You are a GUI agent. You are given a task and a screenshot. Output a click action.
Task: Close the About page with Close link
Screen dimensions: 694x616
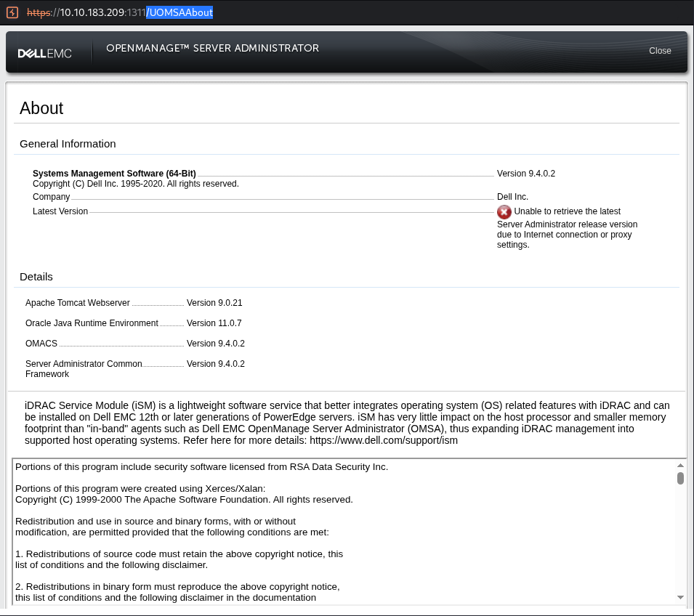[659, 51]
